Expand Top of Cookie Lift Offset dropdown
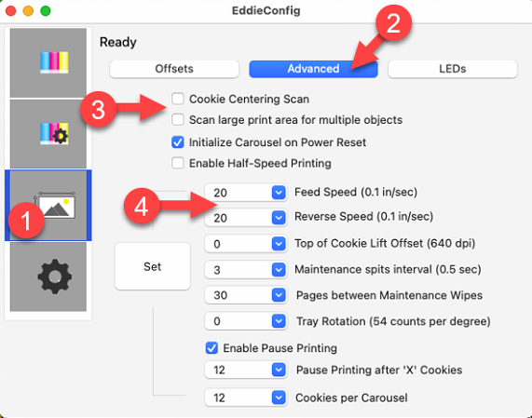 click(279, 244)
